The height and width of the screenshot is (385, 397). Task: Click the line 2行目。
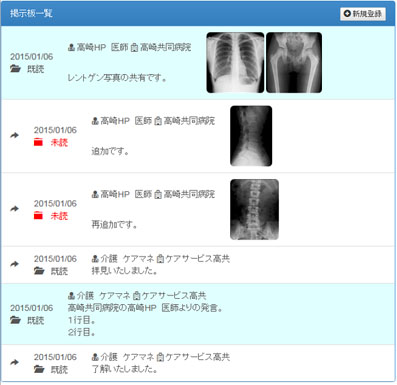pos(82,332)
